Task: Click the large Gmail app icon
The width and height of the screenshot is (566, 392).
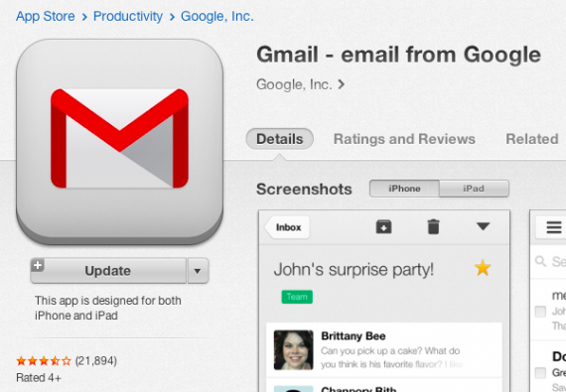Action: 119,141
